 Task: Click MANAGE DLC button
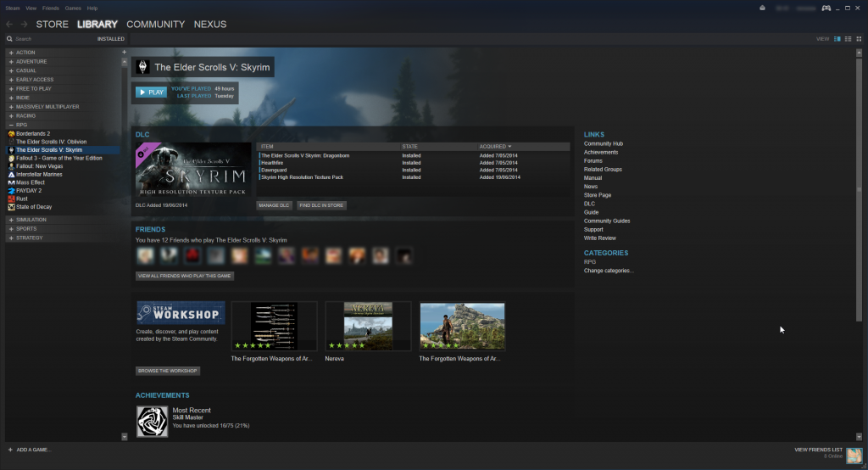coord(274,205)
